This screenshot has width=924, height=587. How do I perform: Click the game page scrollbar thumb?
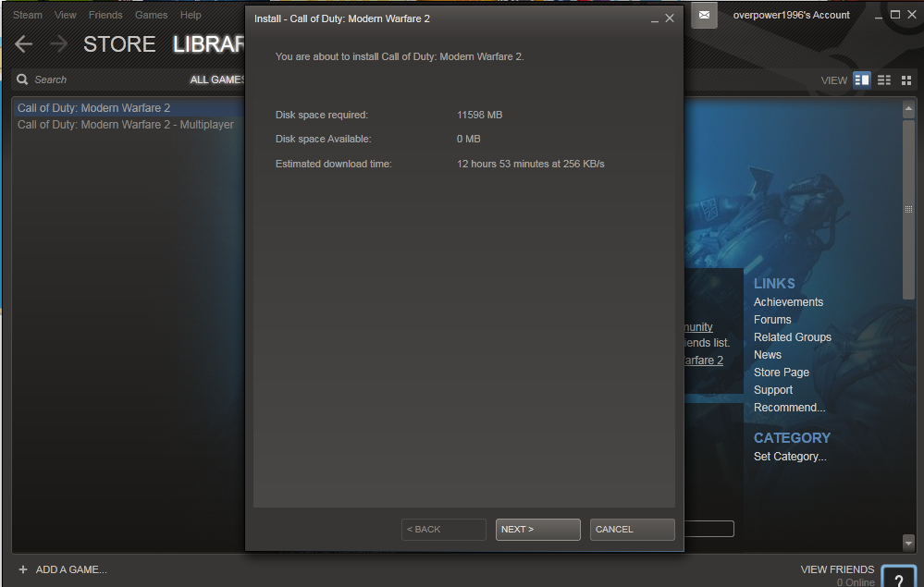[908, 210]
